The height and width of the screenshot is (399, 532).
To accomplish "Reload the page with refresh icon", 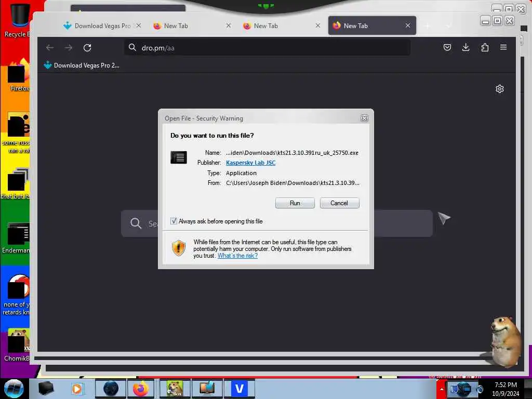I will pos(87,47).
